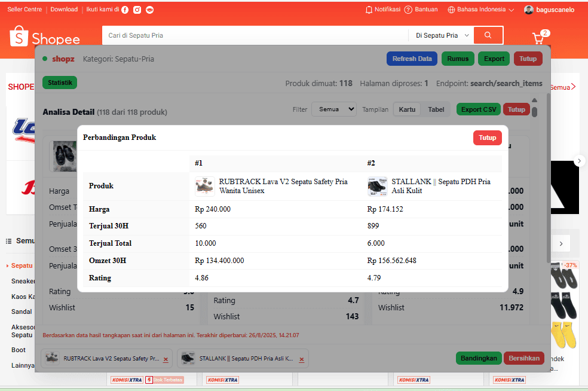Open the Di Sepatu Pria search scope dropdown
This screenshot has width=588, height=391.
442,35
